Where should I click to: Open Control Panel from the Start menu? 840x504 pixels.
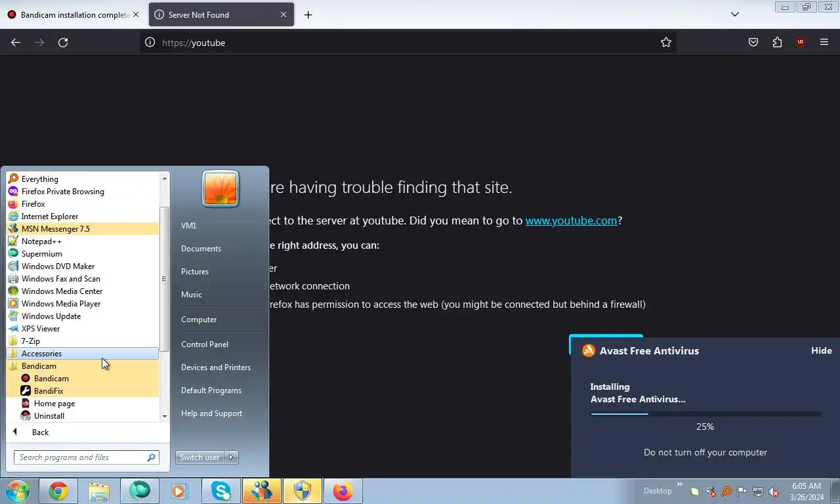point(205,345)
